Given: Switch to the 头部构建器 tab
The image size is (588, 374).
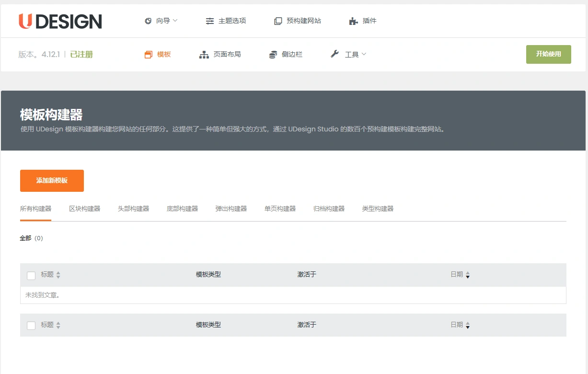Looking at the screenshot, I should [x=133, y=209].
